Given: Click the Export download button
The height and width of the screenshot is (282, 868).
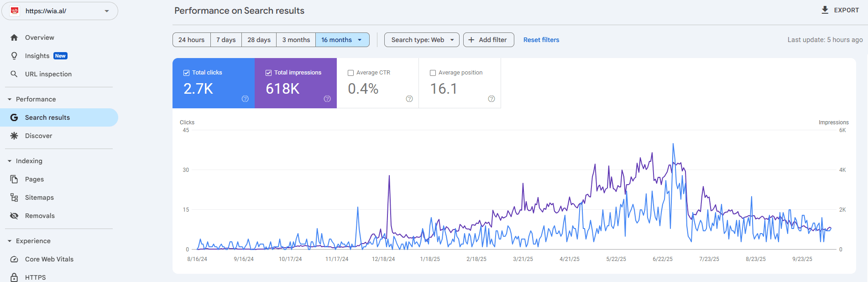Looking at the screenshot, I should tap(840, 10).
